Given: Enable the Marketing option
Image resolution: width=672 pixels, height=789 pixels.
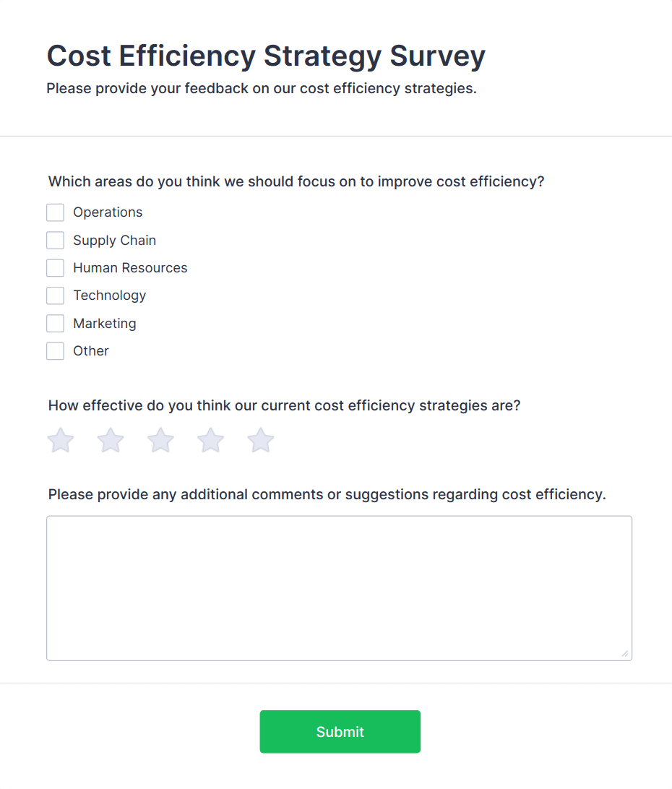Looking at the screenshot, I should [x=56, y=323].
